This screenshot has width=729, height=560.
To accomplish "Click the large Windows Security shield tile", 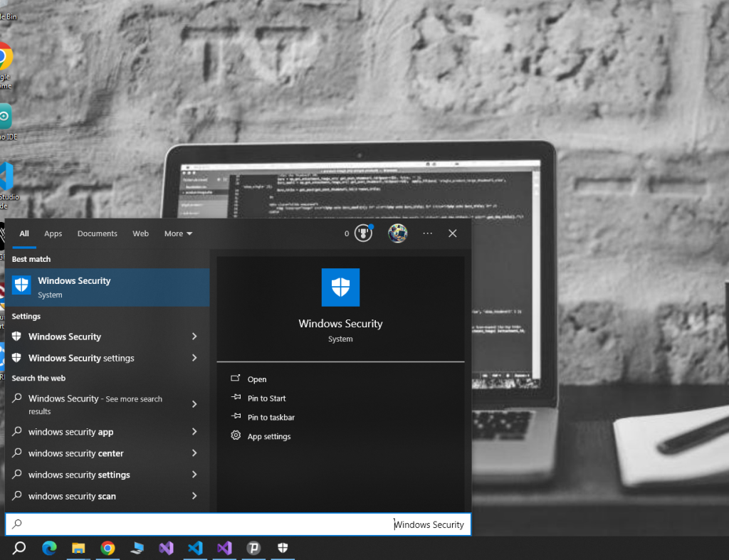I will coord(340,287).
